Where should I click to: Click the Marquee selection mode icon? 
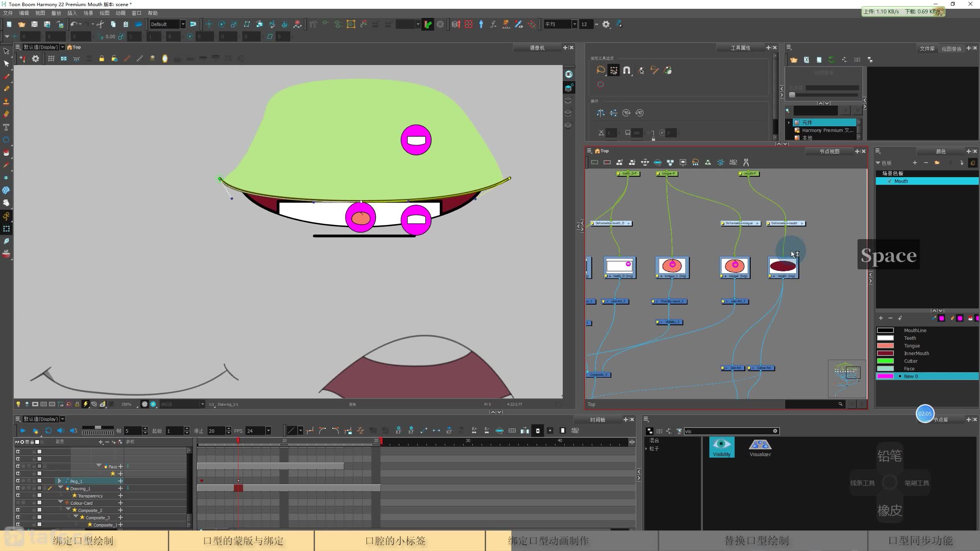click(x=614, y=70)
